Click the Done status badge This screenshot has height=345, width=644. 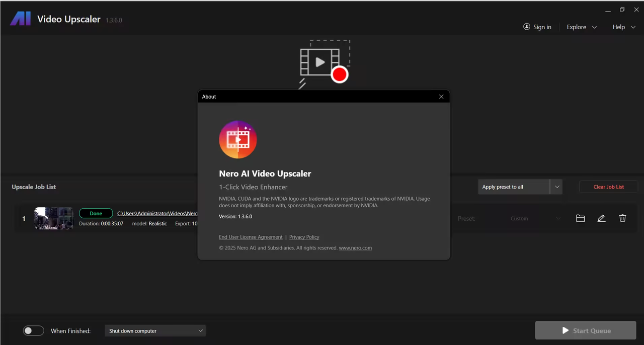[x=96, y=213]
